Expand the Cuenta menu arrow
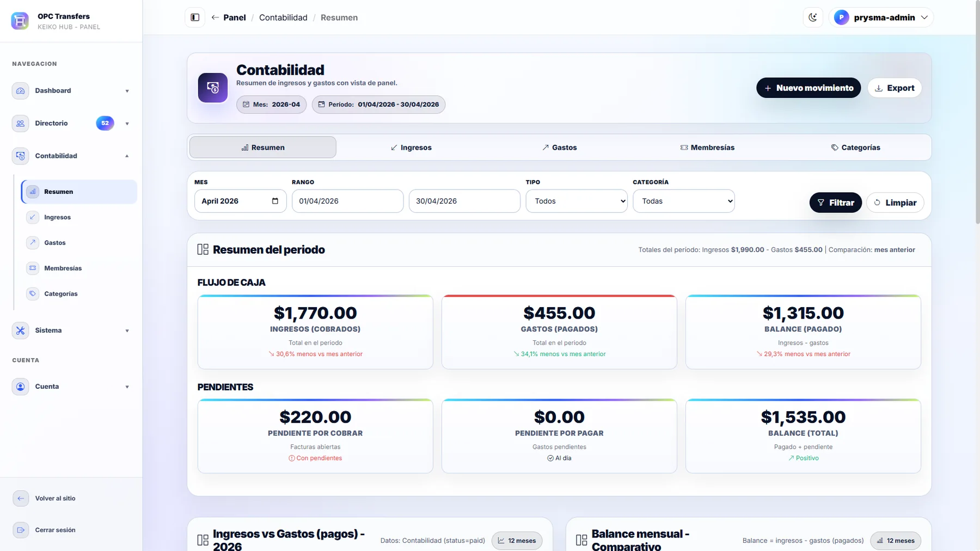The image size is (980, 551). (127, 387)
